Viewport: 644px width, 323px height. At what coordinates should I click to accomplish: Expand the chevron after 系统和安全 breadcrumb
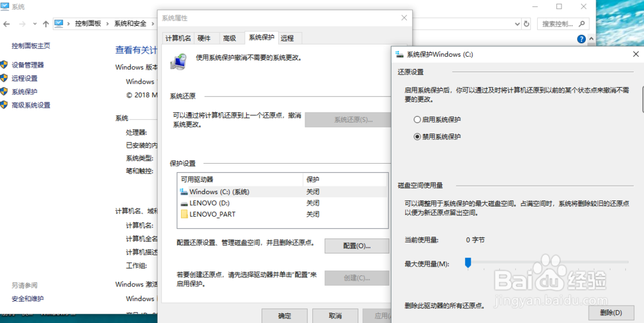point(153,24)
